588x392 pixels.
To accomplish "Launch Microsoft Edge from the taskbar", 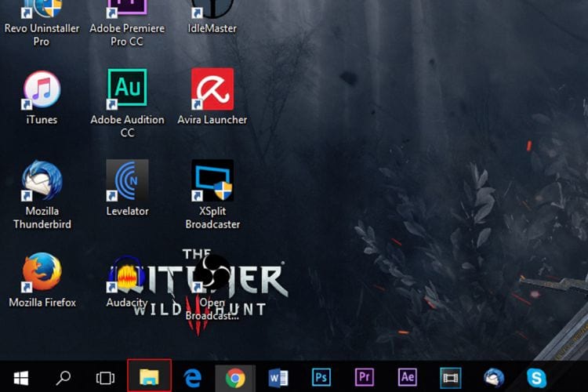I will [193, 378].
